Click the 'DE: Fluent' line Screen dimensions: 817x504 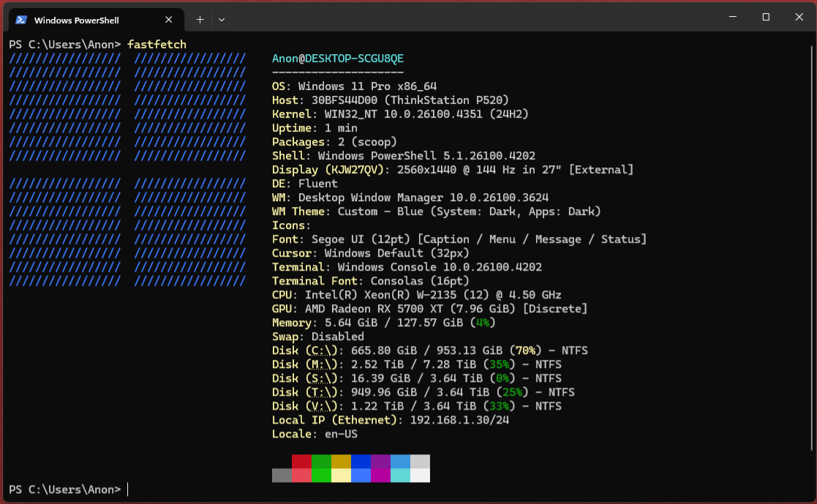(x=305, y=184)
